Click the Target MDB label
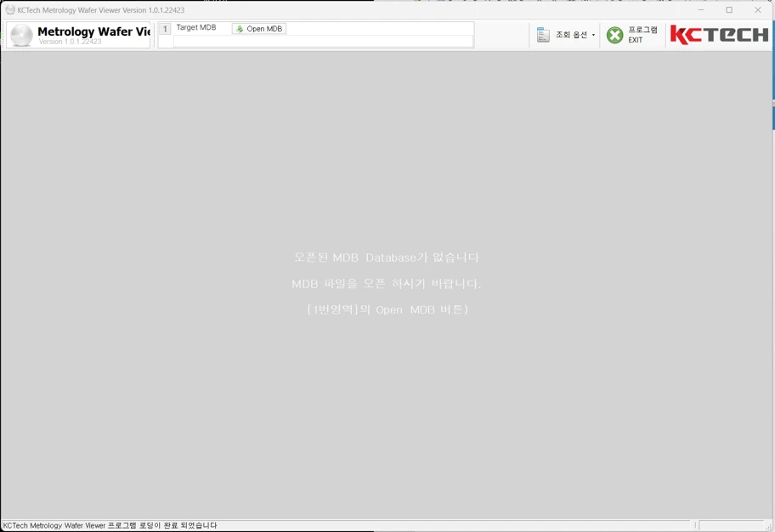 pos(196,28)
